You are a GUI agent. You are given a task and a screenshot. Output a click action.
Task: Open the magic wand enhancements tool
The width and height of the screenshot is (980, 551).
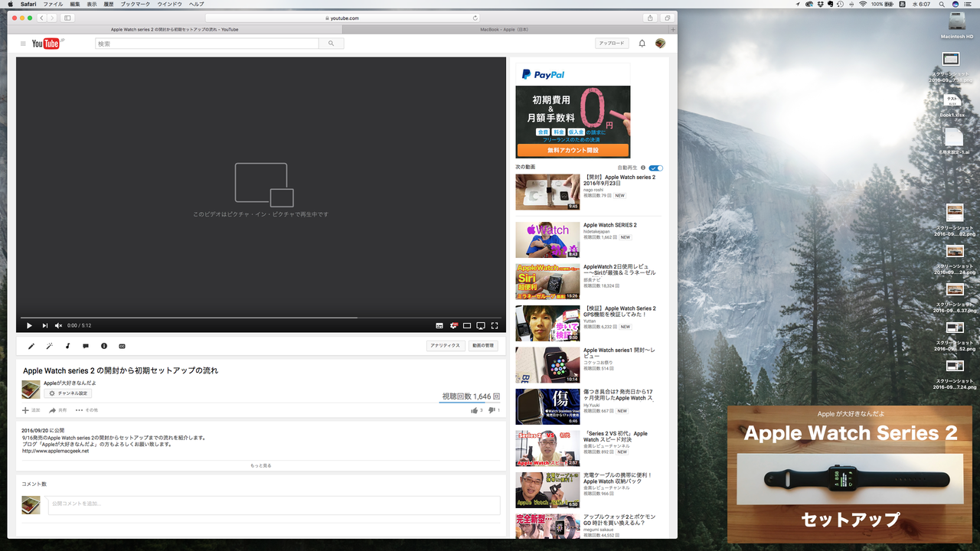point(49,346)
